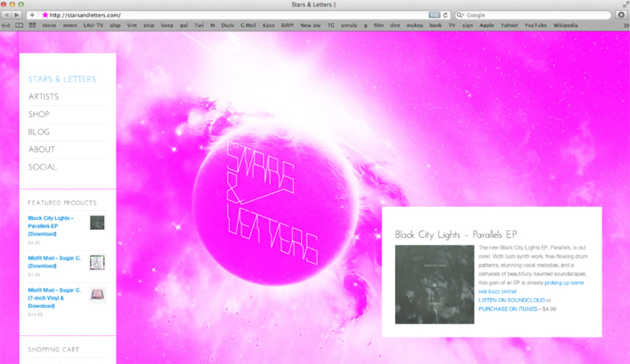630x364 pixels.
Task: Open the 'Apple' bookmark
Action: tap(487, 25)
